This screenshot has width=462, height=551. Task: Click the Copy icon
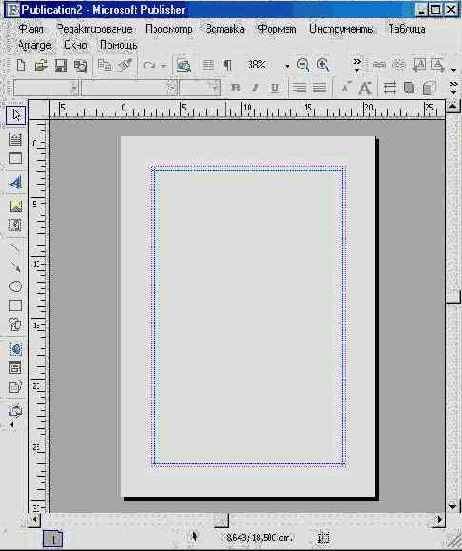(105, 65)
